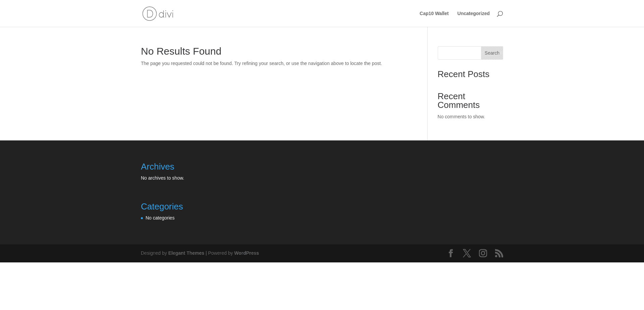This screenshot has height=310, width=644.
Task: Select the Divi wordmark in the header
Action: click(167, 14)
